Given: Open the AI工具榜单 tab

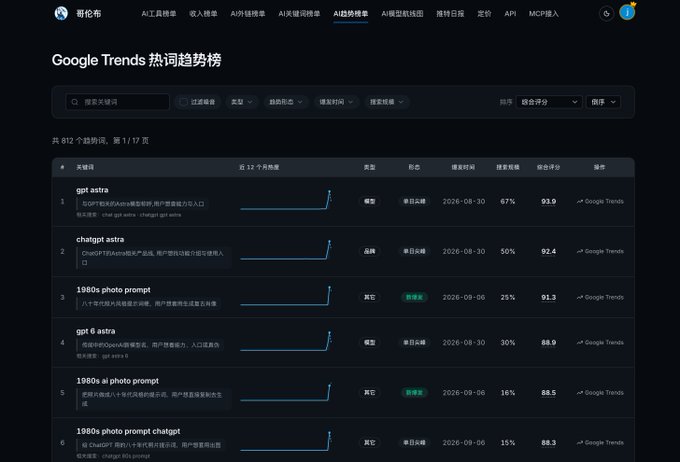Looking at the screenshot, I should coord(159,13).
